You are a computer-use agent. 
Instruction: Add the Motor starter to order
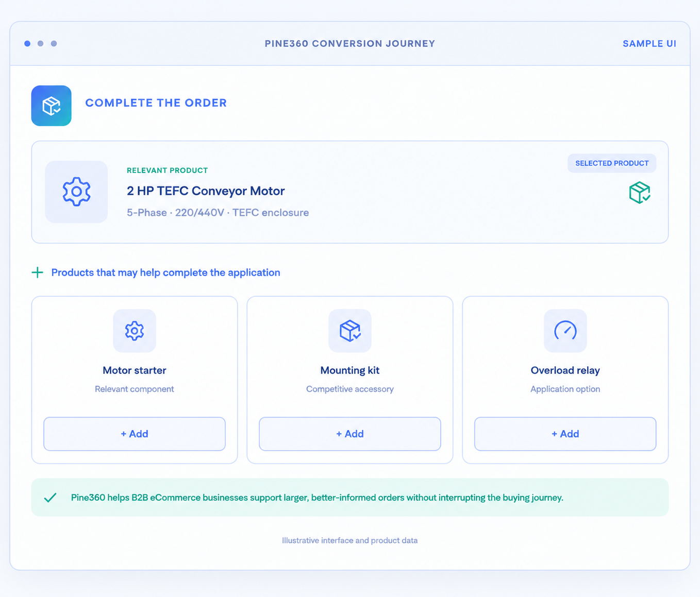coord(135,434)
